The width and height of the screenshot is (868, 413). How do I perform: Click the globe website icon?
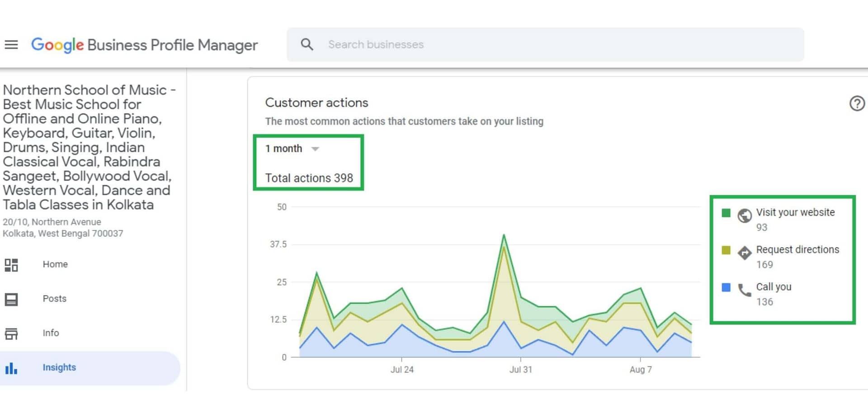tap(745, 216)
